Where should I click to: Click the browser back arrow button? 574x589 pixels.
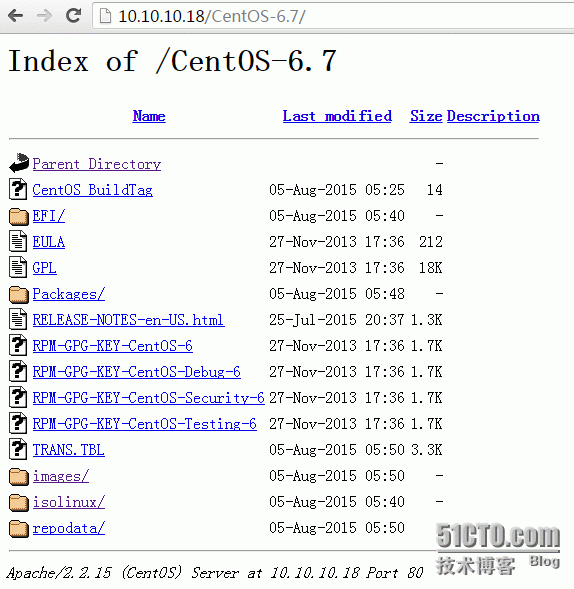click(x=16, y=16)
